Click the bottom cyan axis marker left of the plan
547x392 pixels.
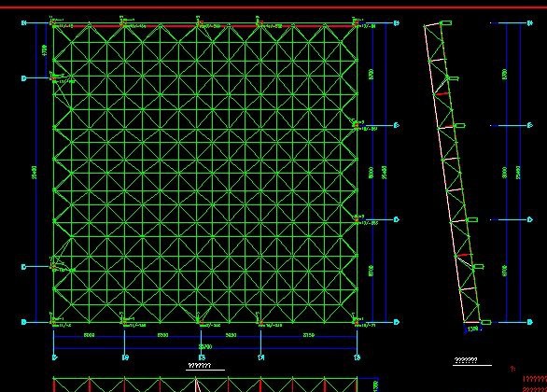[24, 322]
